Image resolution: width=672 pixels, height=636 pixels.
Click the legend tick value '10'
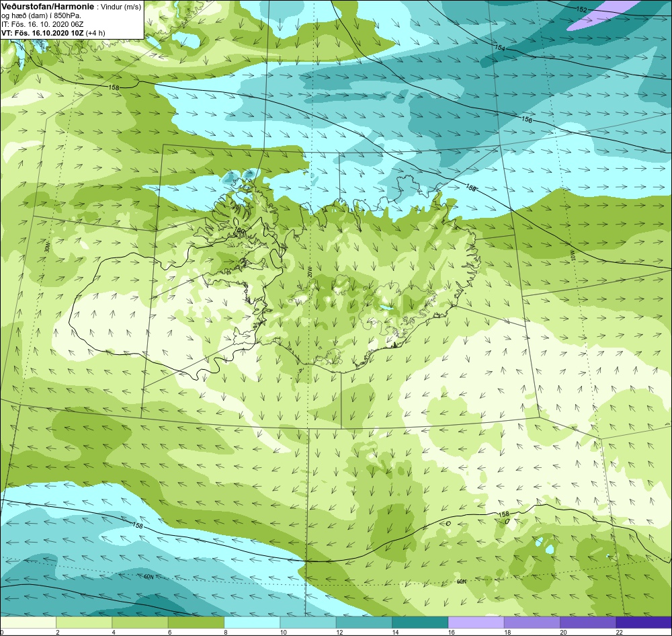tap(284, 632)
